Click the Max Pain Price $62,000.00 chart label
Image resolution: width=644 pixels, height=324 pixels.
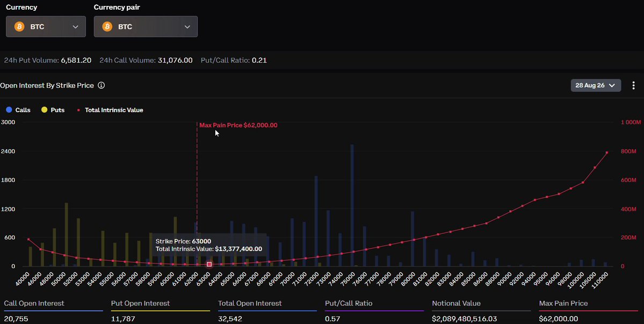click(238, 125)
